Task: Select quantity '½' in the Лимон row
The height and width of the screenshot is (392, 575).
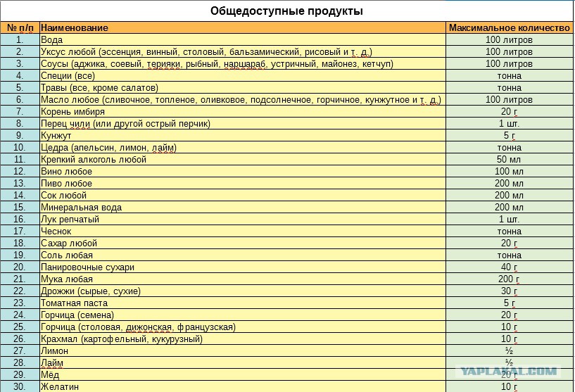Action: [x=510, y=350]
